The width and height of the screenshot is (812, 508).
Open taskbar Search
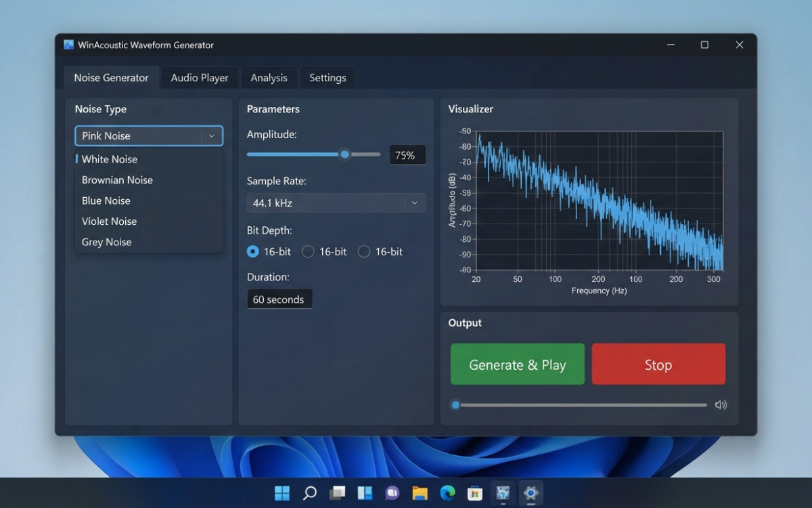tap(310, 493)
